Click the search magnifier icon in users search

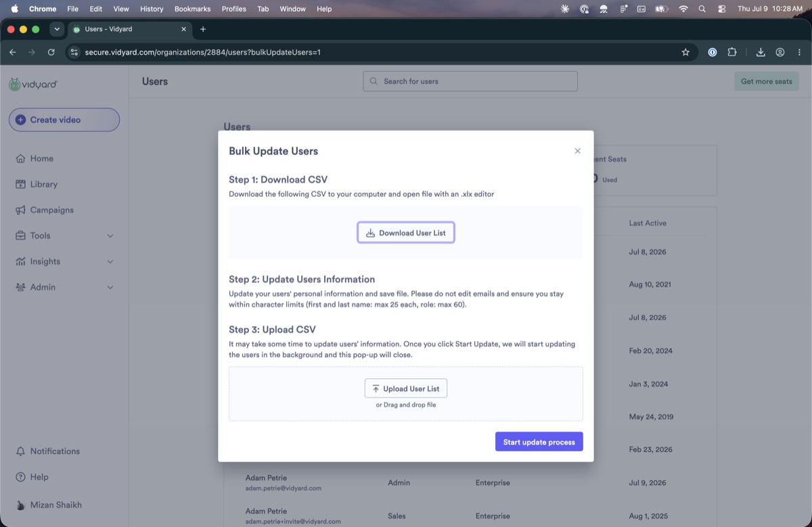(x=374, y=81)
